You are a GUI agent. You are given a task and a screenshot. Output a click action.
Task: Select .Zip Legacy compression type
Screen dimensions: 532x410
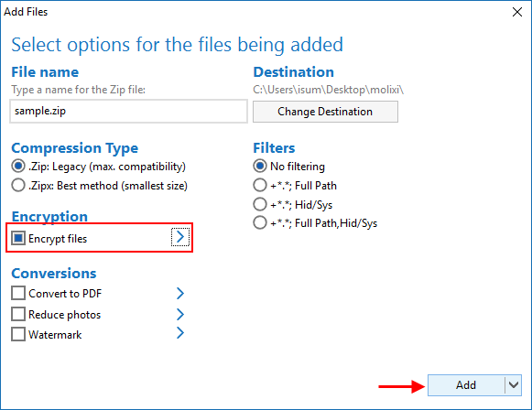[18, 167]
